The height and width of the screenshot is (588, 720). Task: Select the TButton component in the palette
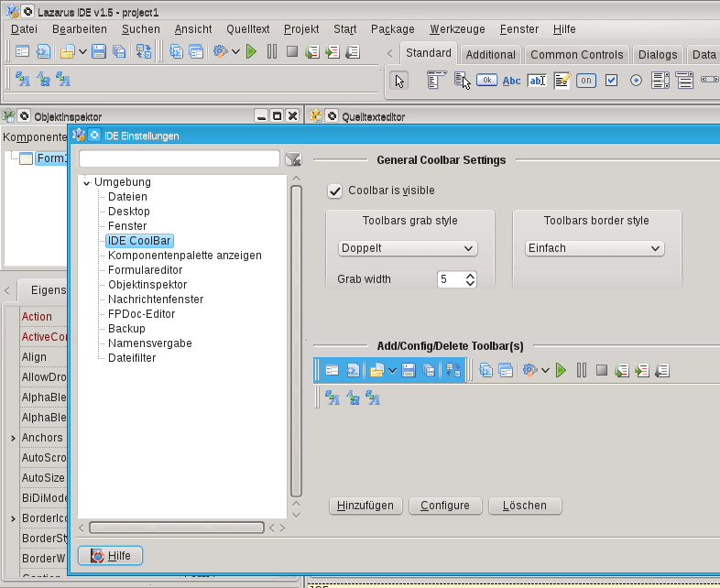[487, 81]
